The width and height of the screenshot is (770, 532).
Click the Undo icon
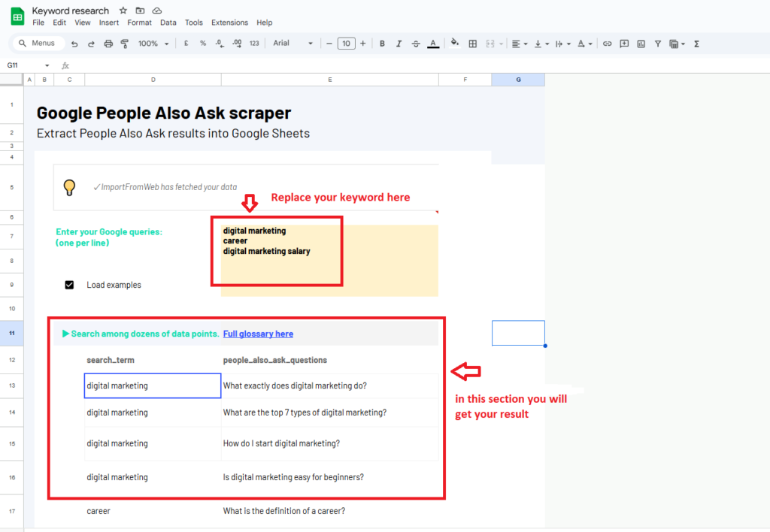coord(74,44)
